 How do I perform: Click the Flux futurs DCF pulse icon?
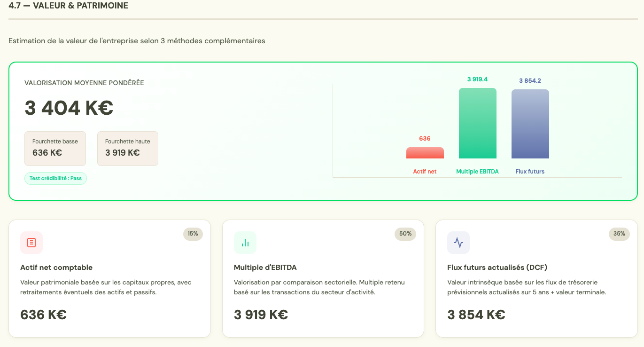coord(458,243)
